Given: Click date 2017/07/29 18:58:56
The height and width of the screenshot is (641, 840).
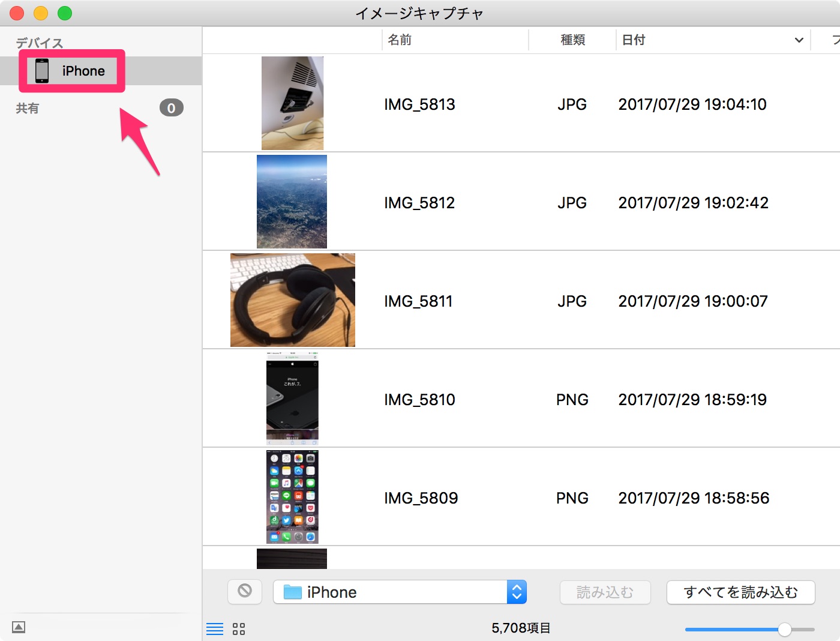Looking at the screenshot, I should click(x=694, y=498).
